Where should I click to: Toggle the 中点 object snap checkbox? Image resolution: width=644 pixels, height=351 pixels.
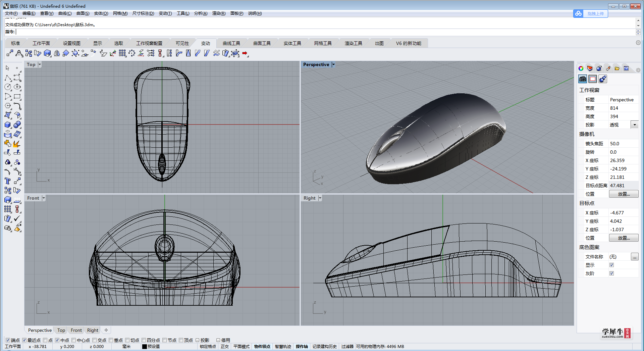(x=57, y=340)
